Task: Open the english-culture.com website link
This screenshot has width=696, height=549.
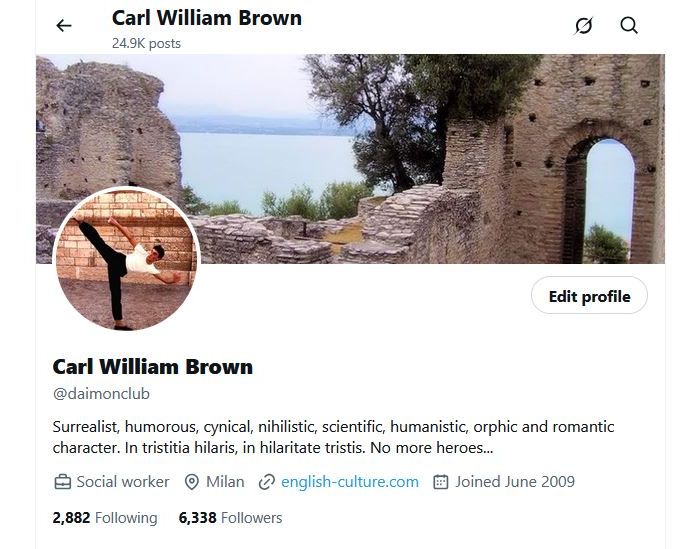Action: (x=350, y=482)
